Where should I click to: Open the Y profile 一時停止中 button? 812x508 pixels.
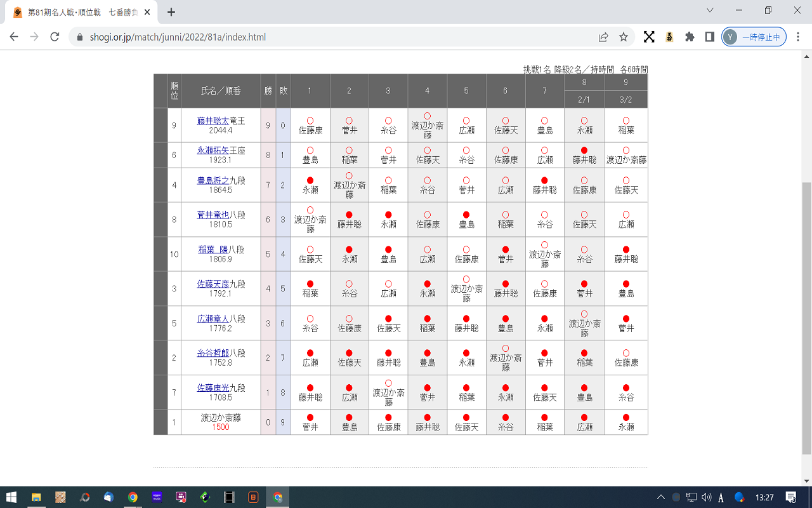(754, 37)
